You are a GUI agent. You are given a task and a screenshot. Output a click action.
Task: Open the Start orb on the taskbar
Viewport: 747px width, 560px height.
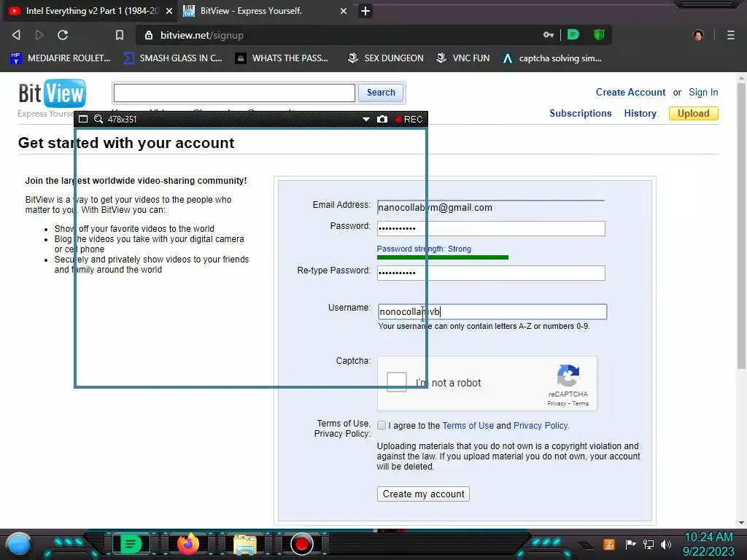pyautogui.click(x=19, y=544)
